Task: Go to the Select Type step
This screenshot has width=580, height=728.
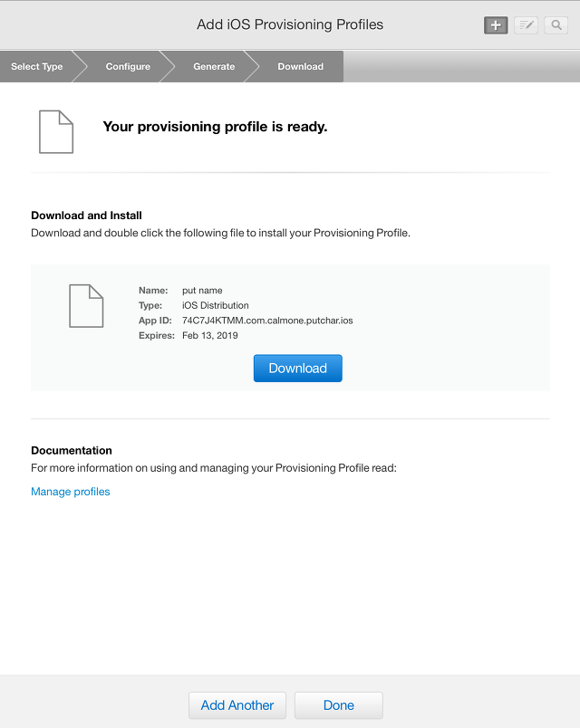Action: coord(37,66)
